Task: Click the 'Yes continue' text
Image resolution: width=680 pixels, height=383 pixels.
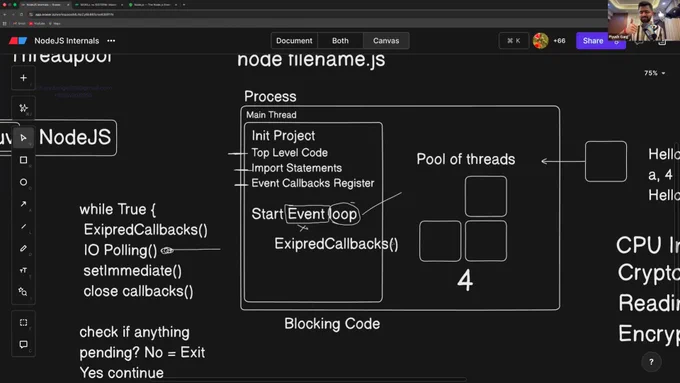Action: [x=121, y=373]
